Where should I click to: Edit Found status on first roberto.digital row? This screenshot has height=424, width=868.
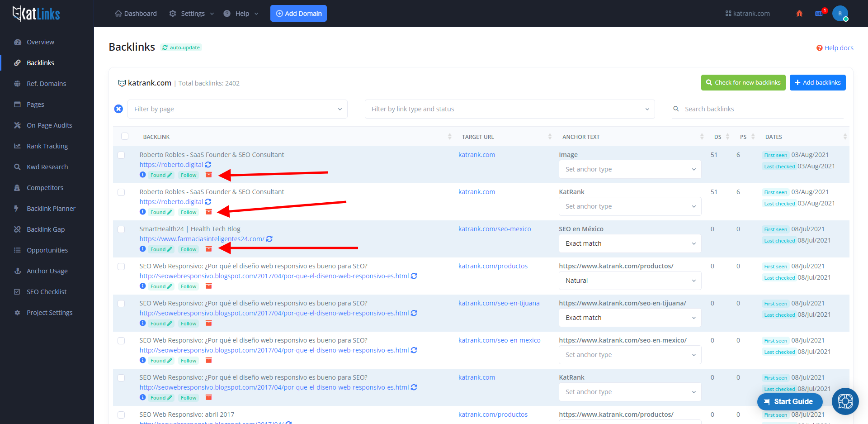[161, 175]
